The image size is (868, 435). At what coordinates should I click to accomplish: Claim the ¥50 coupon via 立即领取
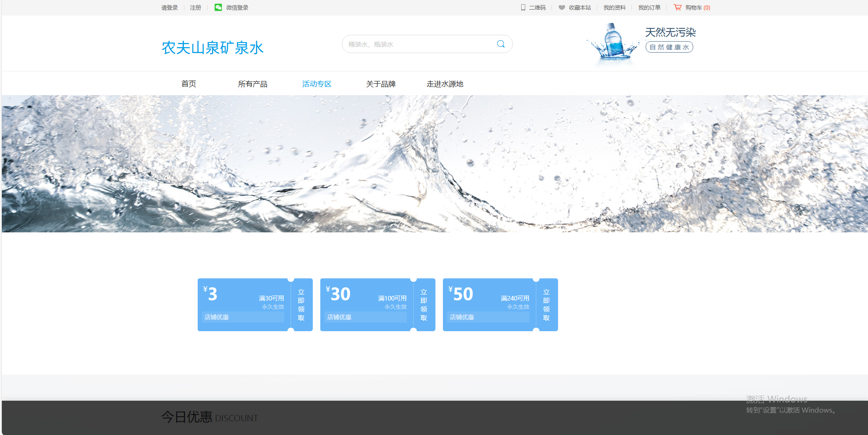(x=546, y=305)
